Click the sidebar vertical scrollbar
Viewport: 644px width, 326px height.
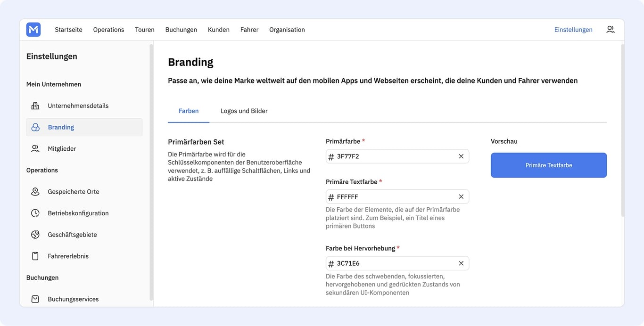[151, 172]
